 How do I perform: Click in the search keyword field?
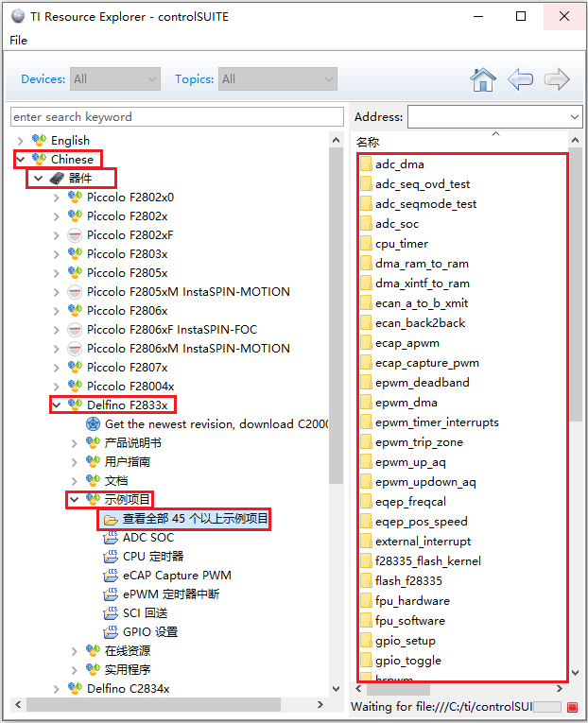coord(177,116)
